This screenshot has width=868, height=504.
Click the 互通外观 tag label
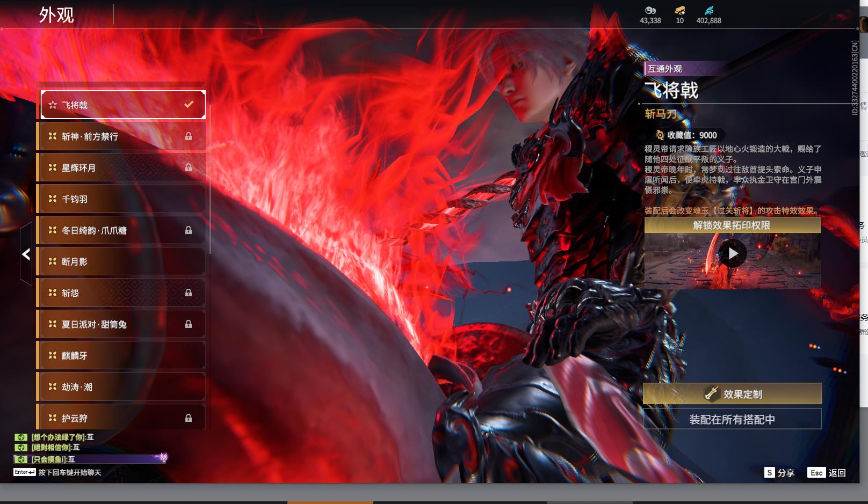[665, 69]
